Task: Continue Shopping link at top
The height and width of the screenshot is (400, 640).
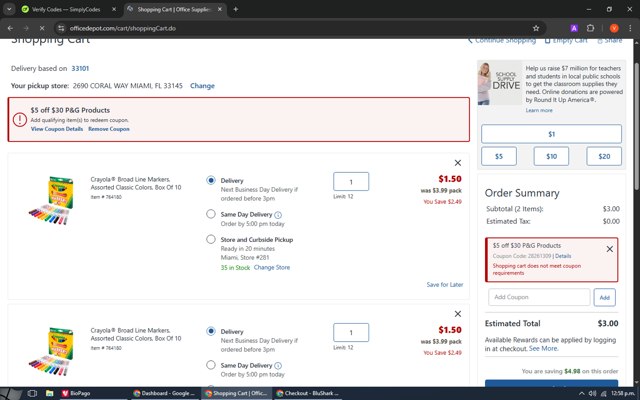Action: (502, 40)
